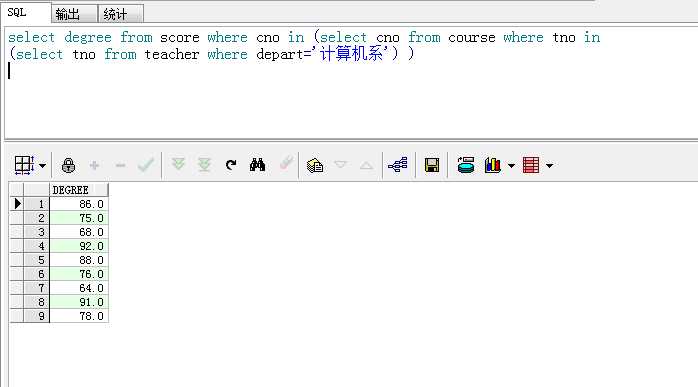Click the red table report icon
The image size is (698, 387).
(x=531, y=165)
